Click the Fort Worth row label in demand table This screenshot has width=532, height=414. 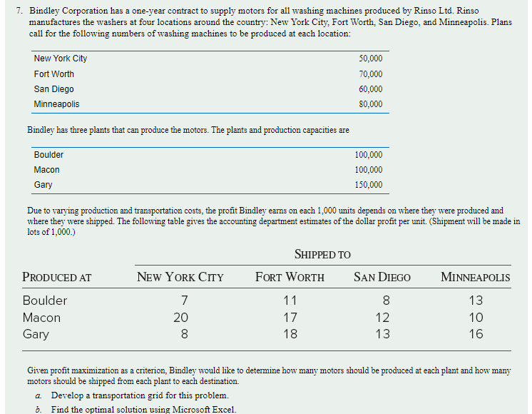coord(54,74)
